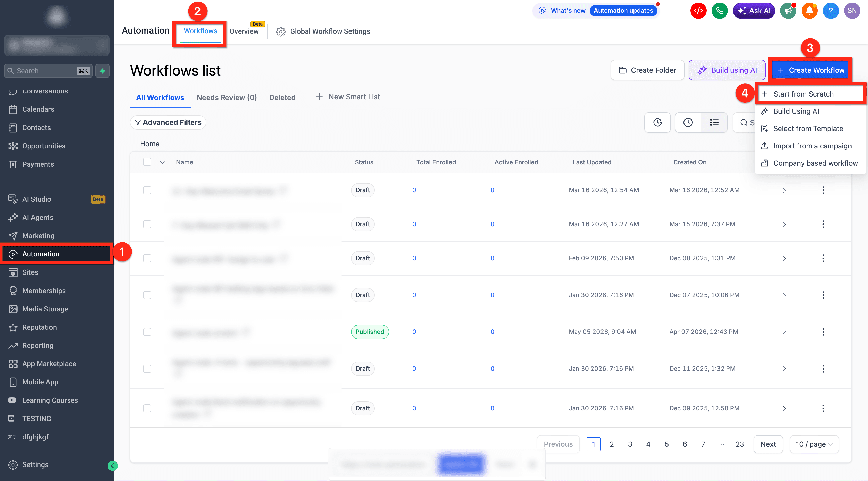Choose Build Using AI menu entry

coord(810,111)
